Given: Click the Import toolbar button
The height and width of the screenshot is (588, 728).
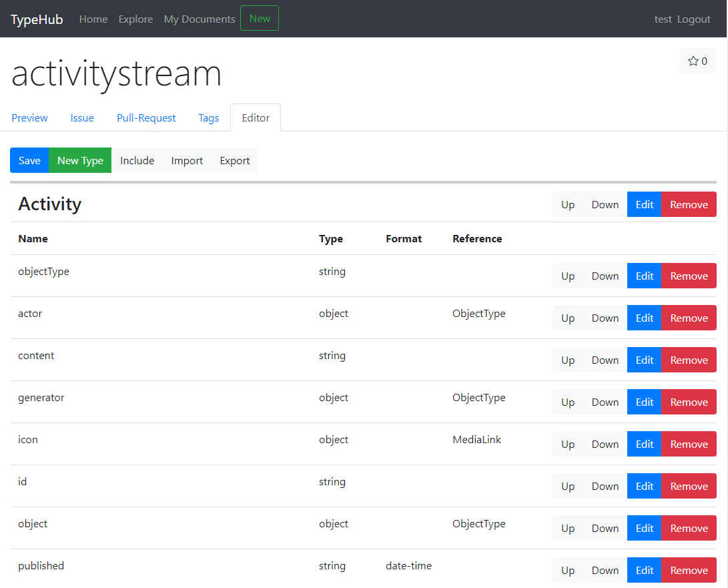Looking at the screenshot, I should pos(187,160).
